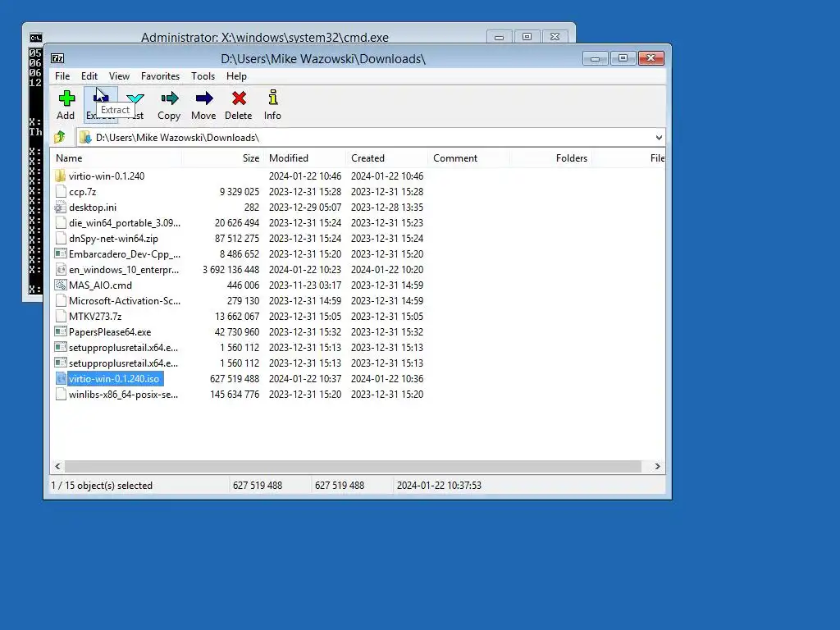The height and width of the screenshot is (630, 840).
Task: Click status bar '1 / 15 object(s) selected'
Action: point(102,486)
